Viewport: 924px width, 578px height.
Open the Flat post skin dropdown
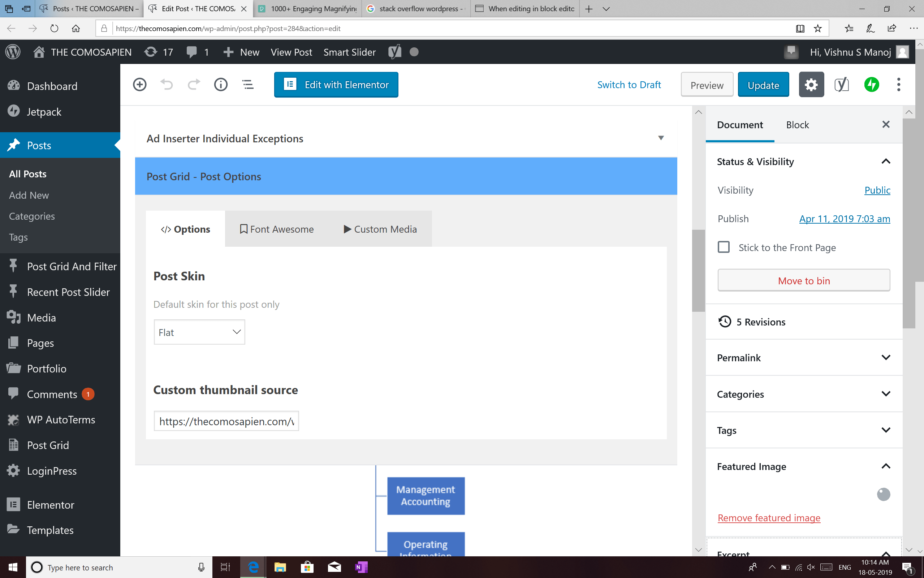pos(199,332)
